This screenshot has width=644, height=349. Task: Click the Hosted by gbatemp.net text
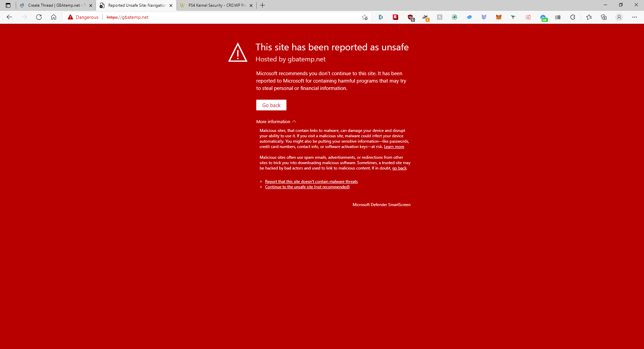290,59
